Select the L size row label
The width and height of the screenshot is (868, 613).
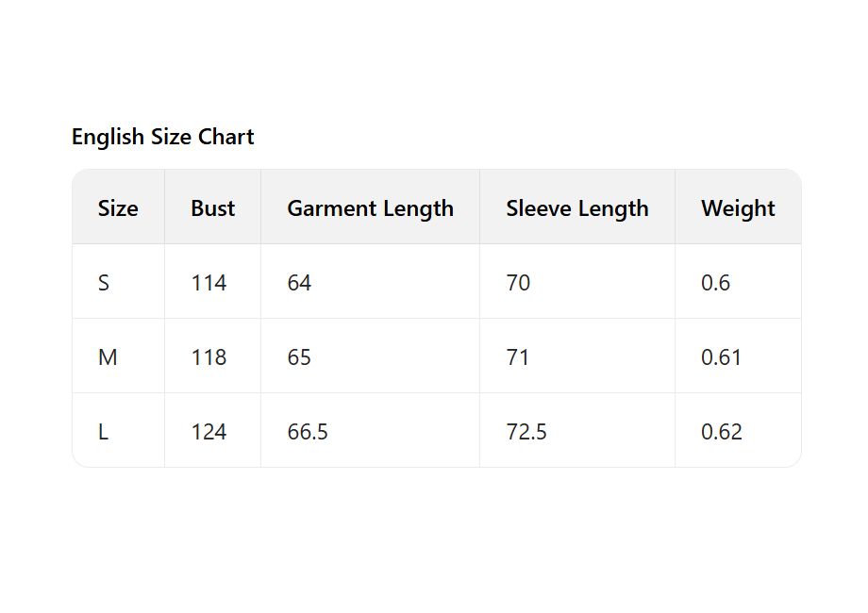(x=103, y=432)
